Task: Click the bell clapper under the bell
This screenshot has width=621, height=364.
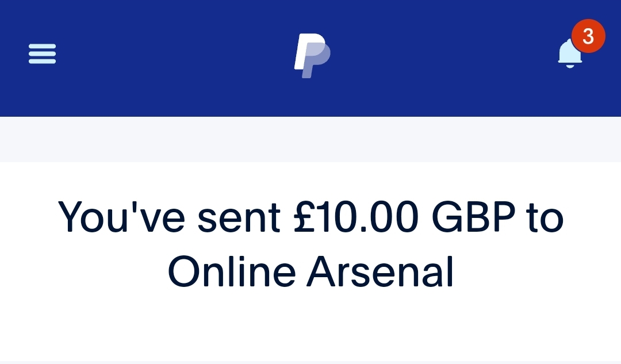Action: pos(569,66)
